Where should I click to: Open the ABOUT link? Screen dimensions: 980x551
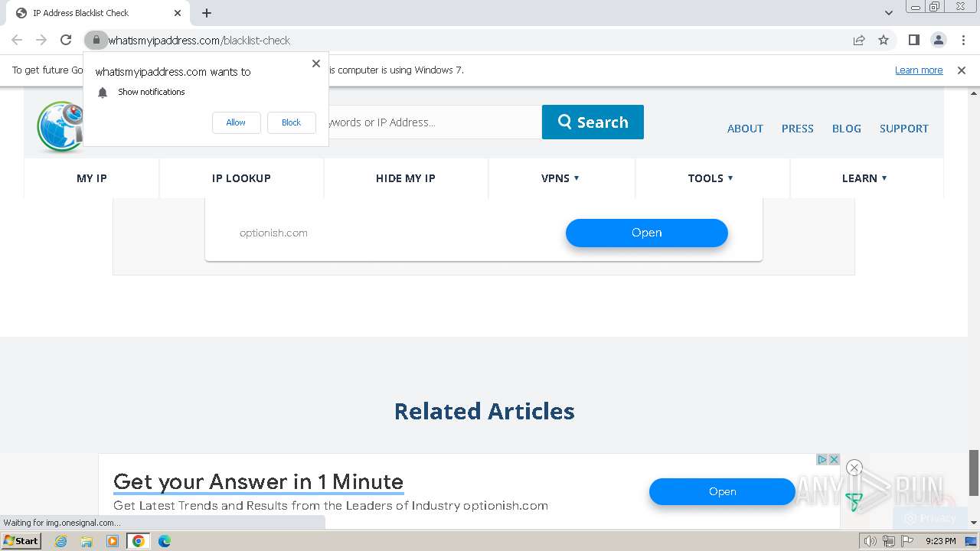[x=745, y=129]
